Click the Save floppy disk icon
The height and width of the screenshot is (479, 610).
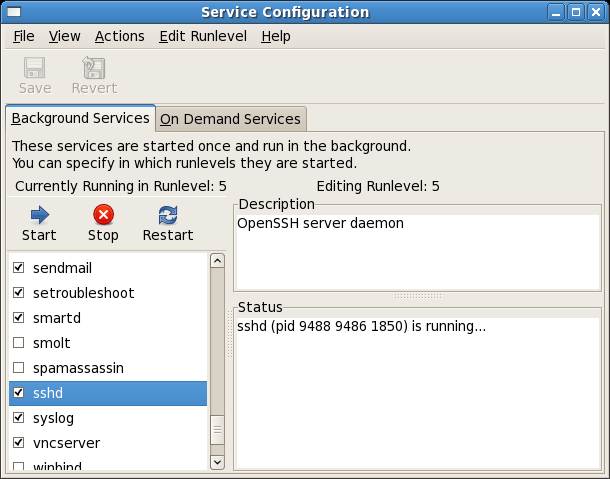[35, 68]
